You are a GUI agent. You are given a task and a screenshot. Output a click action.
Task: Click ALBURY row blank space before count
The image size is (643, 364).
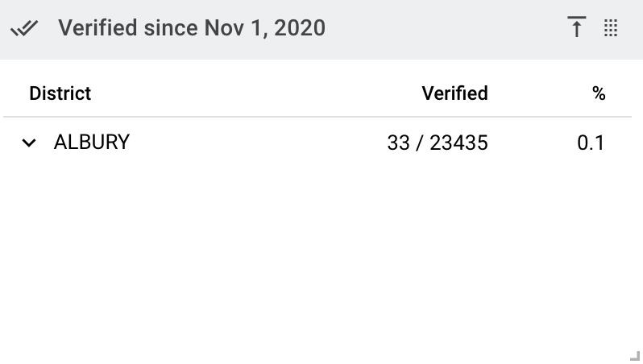pos(259,143)
